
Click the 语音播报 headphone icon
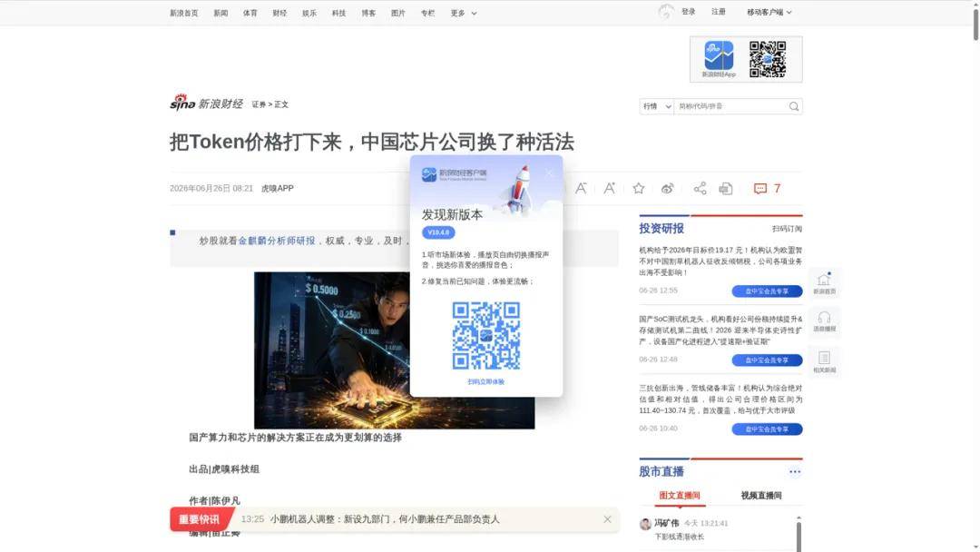(824, 321)
